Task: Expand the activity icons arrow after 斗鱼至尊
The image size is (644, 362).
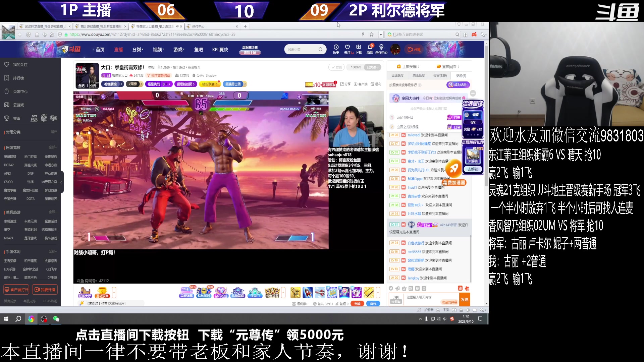Action: click(x=283, y=292)
